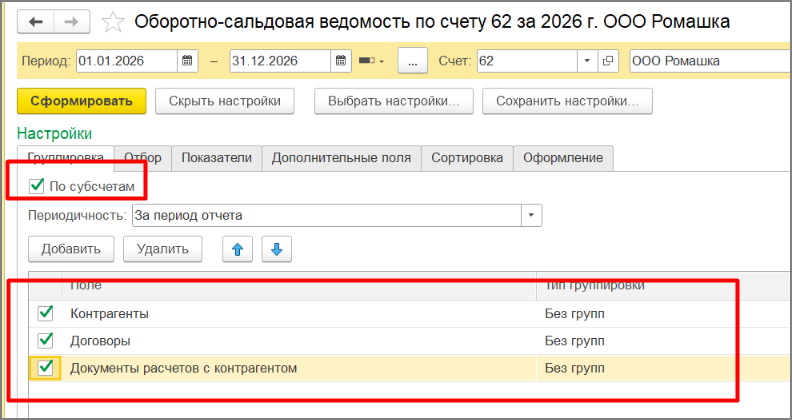Move selected field down with arrow
The width and height of the screenshot is (792, 420).
pyautogui.click(x=277, y=249)
